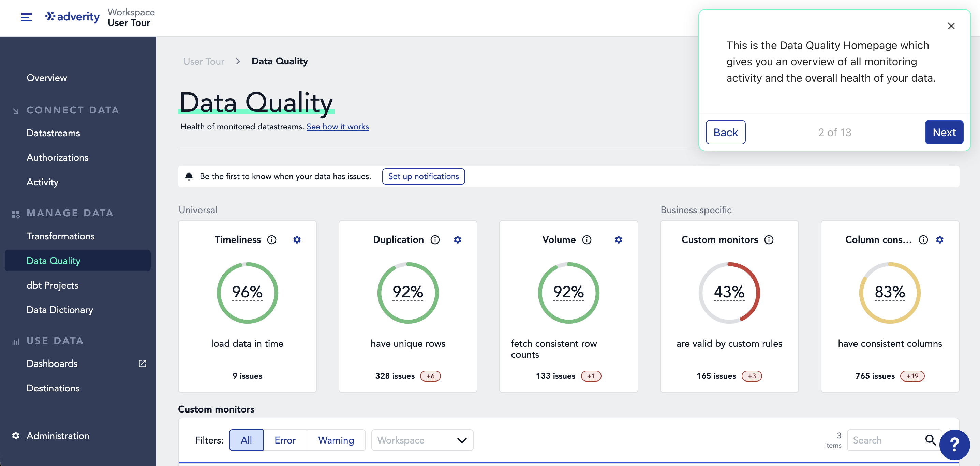Image resolution: width=980 pixels, height=466 pixels.
Task: Close the tour popup
Action: 951,26
